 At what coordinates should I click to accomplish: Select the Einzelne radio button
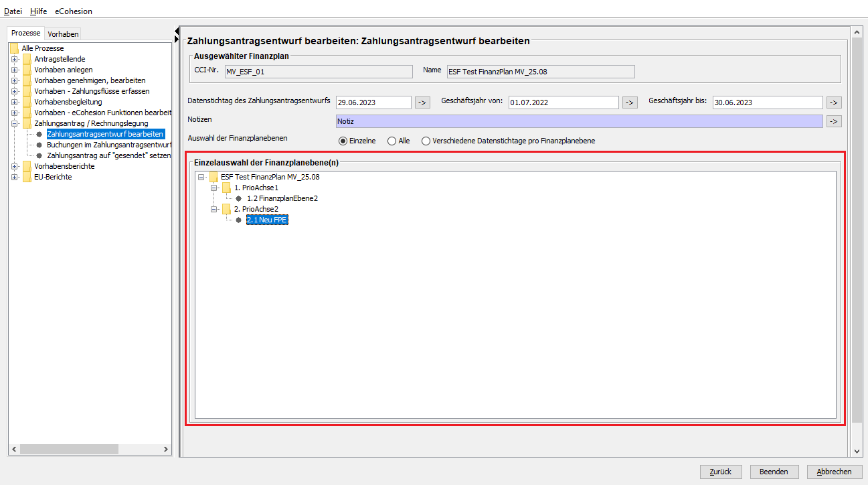(343, 141)
